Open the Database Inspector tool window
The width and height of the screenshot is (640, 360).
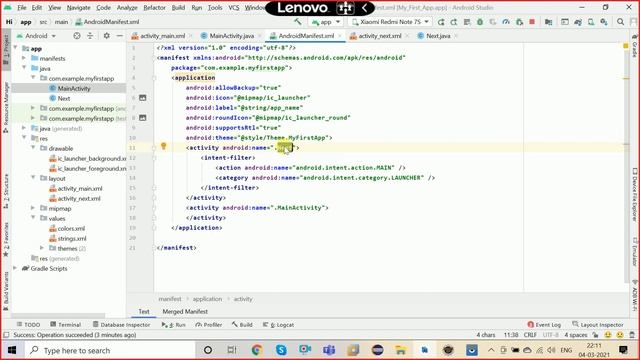pyautogui.click(x=122, y=324)
